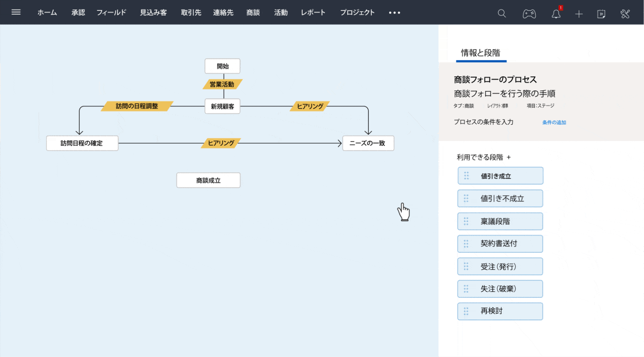
Task: Select the 値引き成立 stage card
Action: coord(500,176)
